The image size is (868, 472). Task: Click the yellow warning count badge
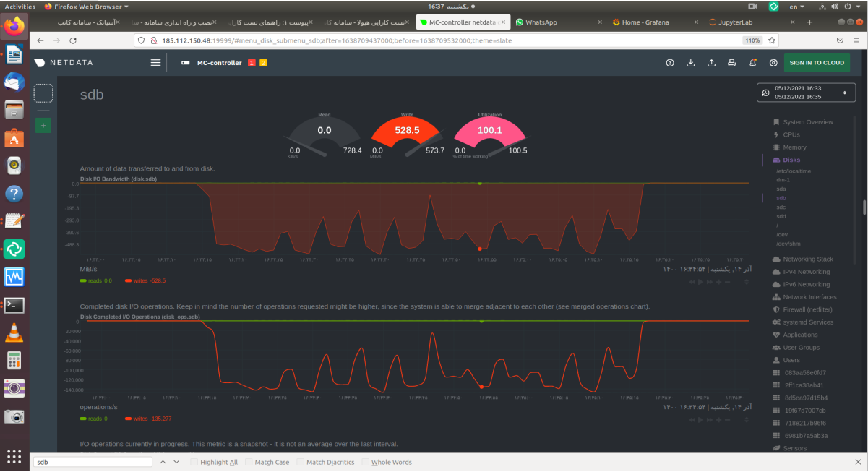(263, 63)
